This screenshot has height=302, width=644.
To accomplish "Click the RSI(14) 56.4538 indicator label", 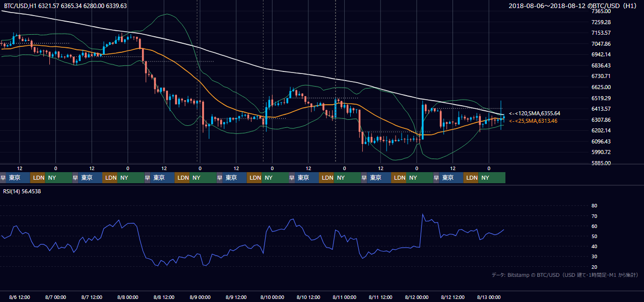I will (x=22, y=191).
